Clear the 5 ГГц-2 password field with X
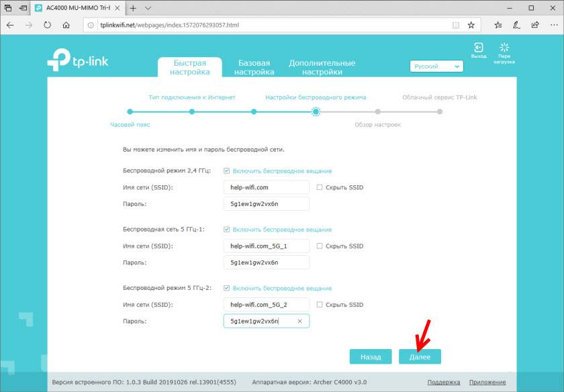564x392 pixels. click(300, 321)
